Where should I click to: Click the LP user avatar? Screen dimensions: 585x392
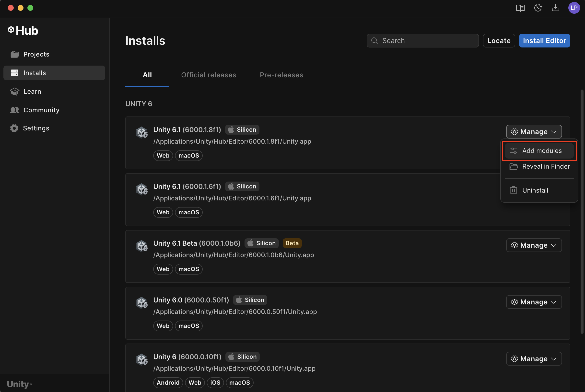pos(574,8)
